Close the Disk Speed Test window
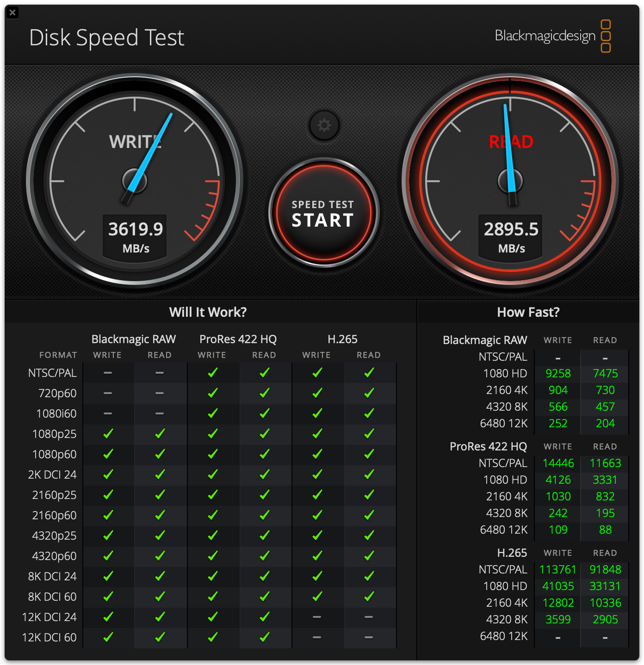The height and width of the screenshot is (665, 644). tap(13, 12)
